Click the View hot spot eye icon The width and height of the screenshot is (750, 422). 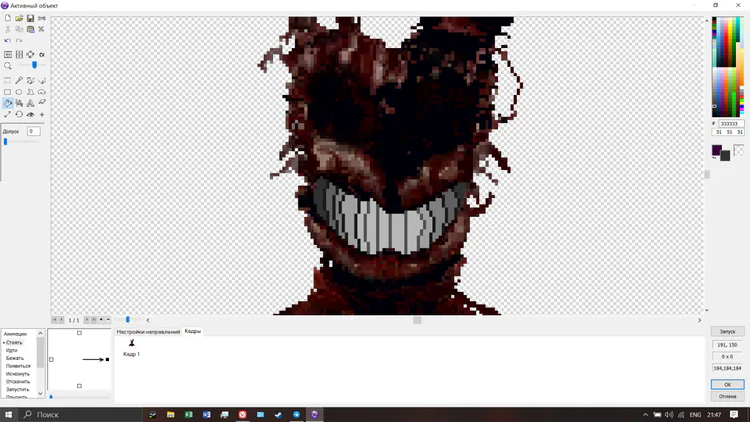pyautogui.click(x=30, y=114)
